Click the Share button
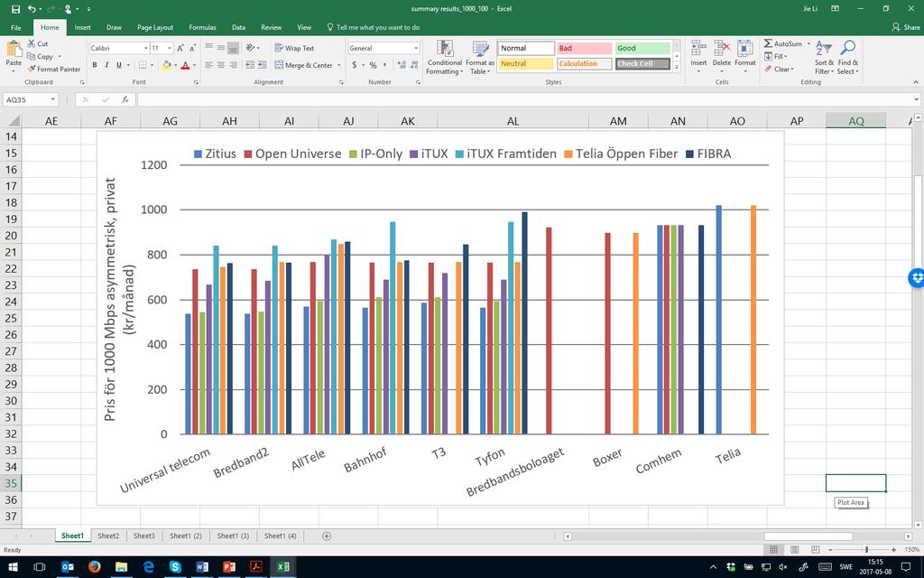This screenshot has height=578, width=924. (906, 27)
